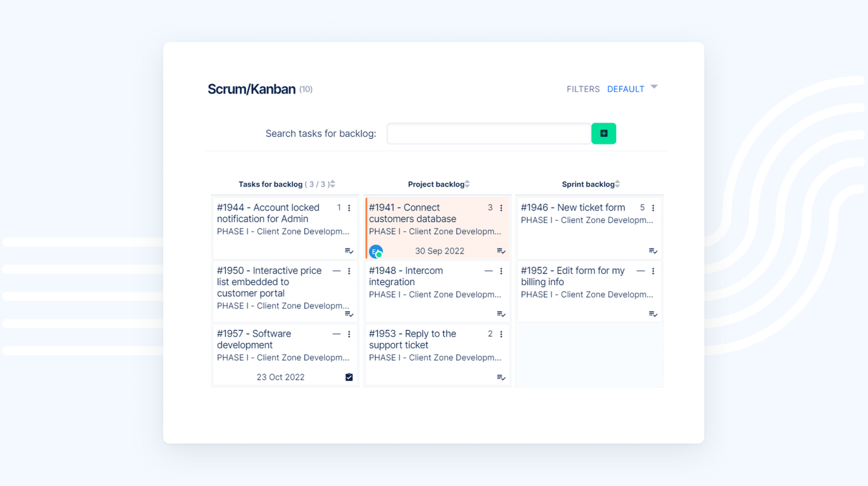Click checklist icon on task #1950

point(349,314)
